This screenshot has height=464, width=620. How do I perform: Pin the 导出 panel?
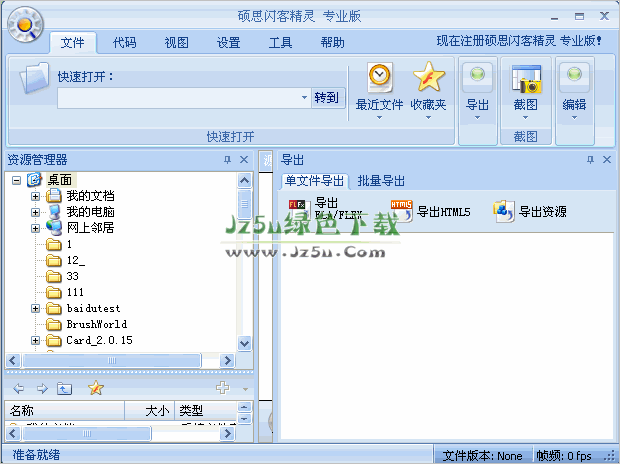pyautogui.click(x=590, y=160)
